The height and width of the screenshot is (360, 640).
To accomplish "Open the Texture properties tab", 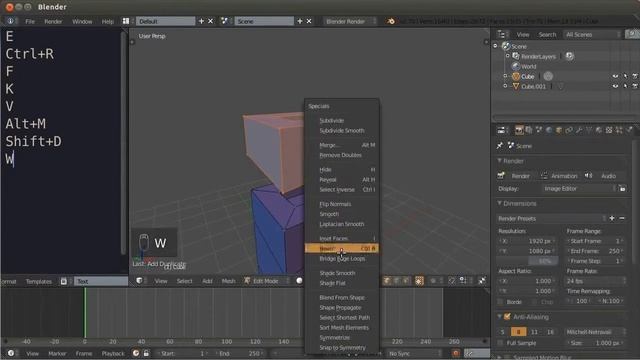I will pyautogui.click(x=609, y=130).
